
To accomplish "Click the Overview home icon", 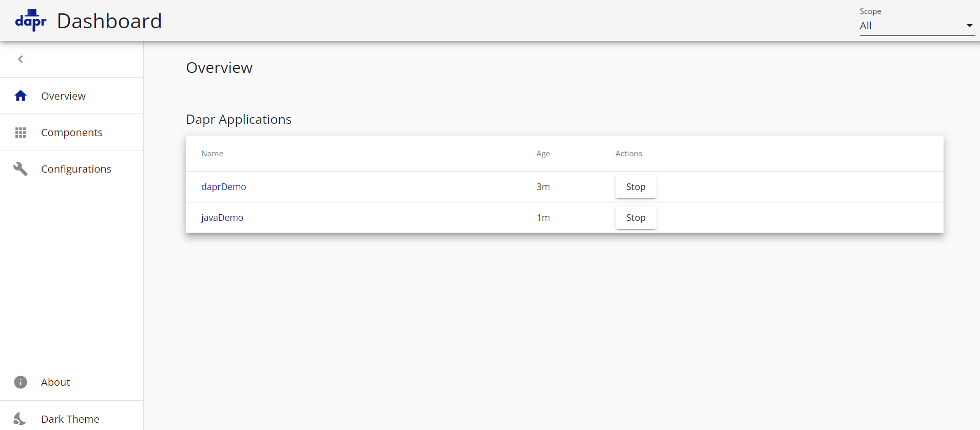I will coord(21,96).
